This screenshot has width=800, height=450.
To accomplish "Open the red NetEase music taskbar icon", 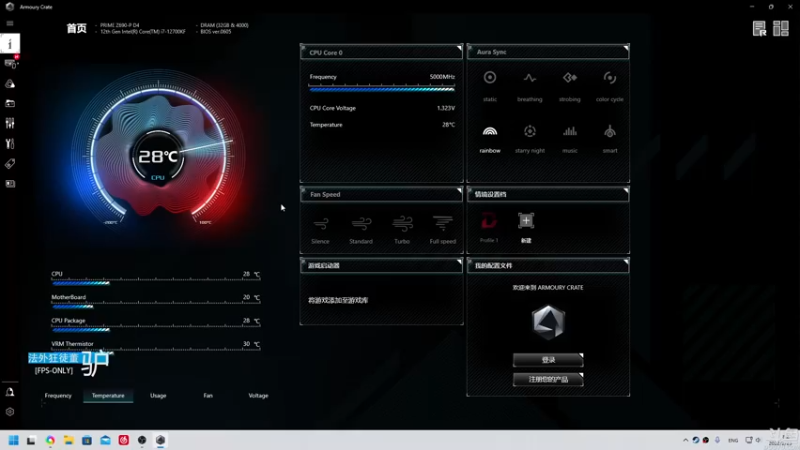I will (x=123, y=440).
